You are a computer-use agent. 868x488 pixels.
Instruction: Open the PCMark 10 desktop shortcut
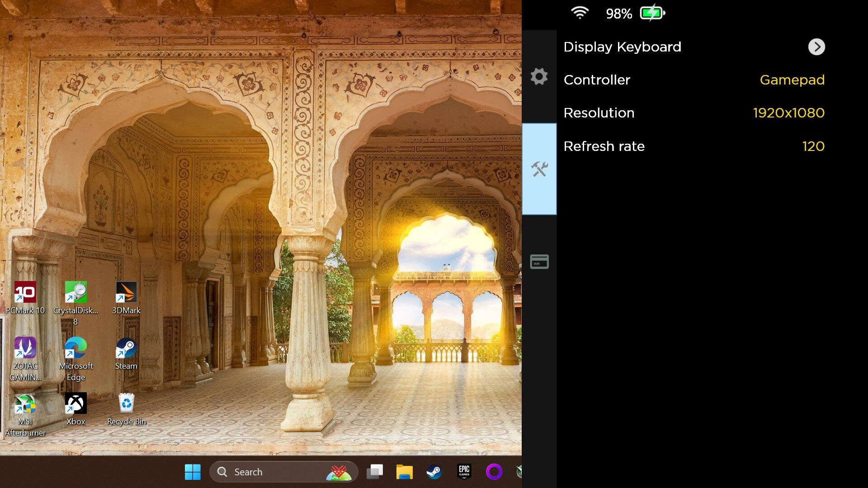25,298
